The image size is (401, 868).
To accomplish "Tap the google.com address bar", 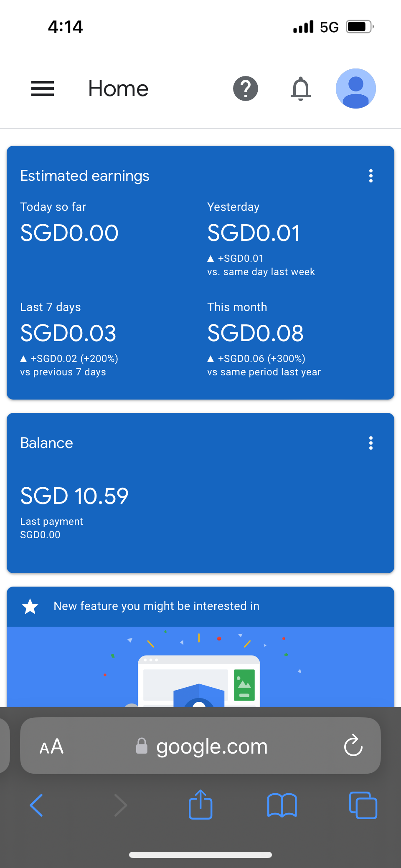I will pos(211,746).
